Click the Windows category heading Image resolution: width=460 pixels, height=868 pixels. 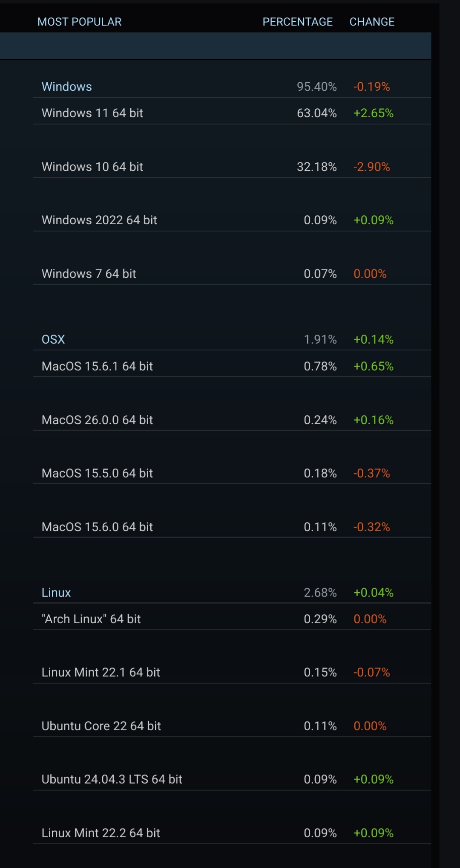coord(66,87)
